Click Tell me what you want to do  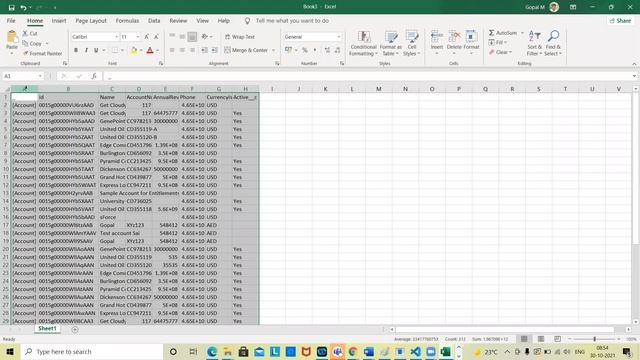292,20
